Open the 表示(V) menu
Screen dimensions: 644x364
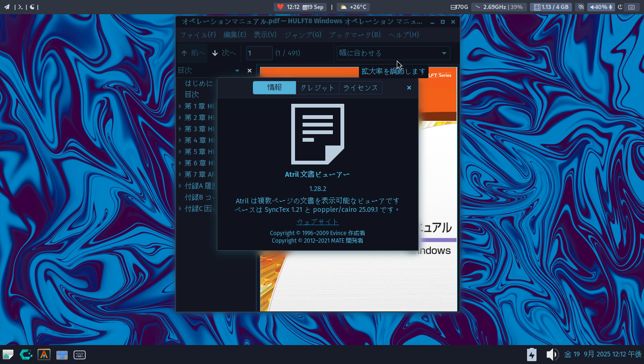coord(265,35)
